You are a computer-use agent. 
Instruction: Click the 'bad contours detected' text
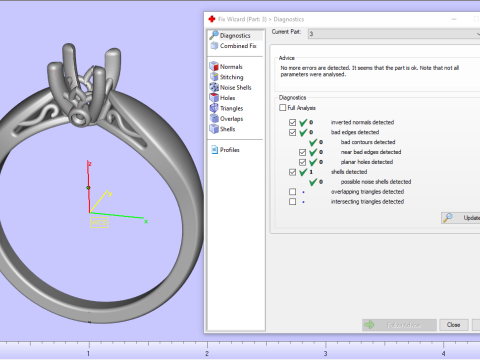[368, 142]
